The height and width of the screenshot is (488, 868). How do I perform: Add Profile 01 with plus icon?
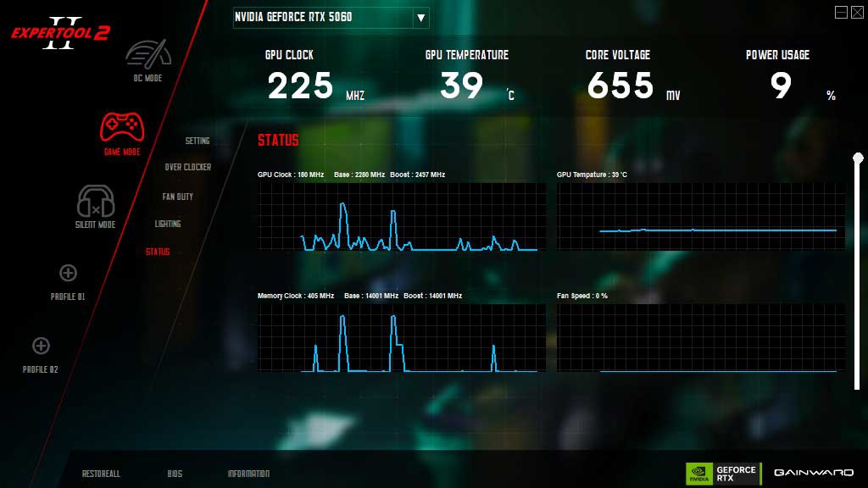coord(68,273)
